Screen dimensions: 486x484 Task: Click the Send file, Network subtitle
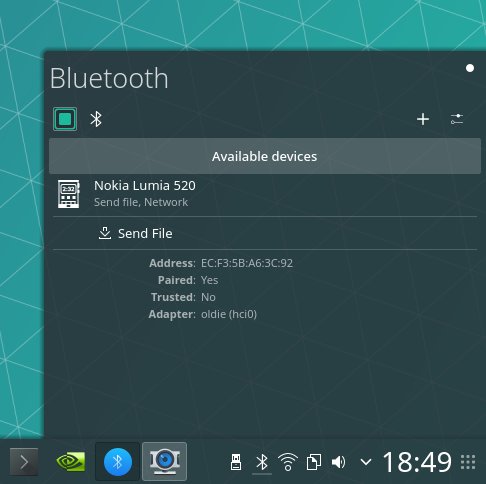pyautogui.click(x=141, y=202)
